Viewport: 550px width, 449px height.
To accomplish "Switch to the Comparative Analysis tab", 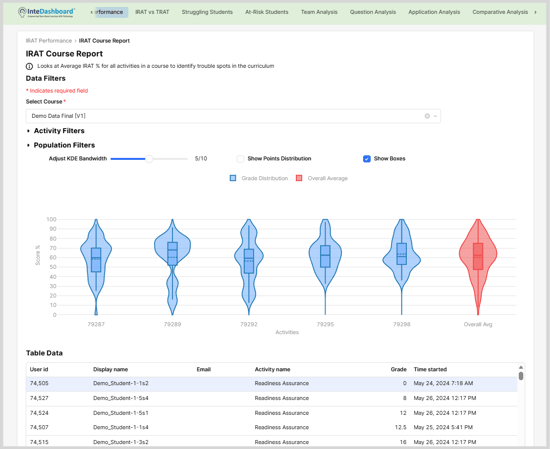I will tap(500, 12).
